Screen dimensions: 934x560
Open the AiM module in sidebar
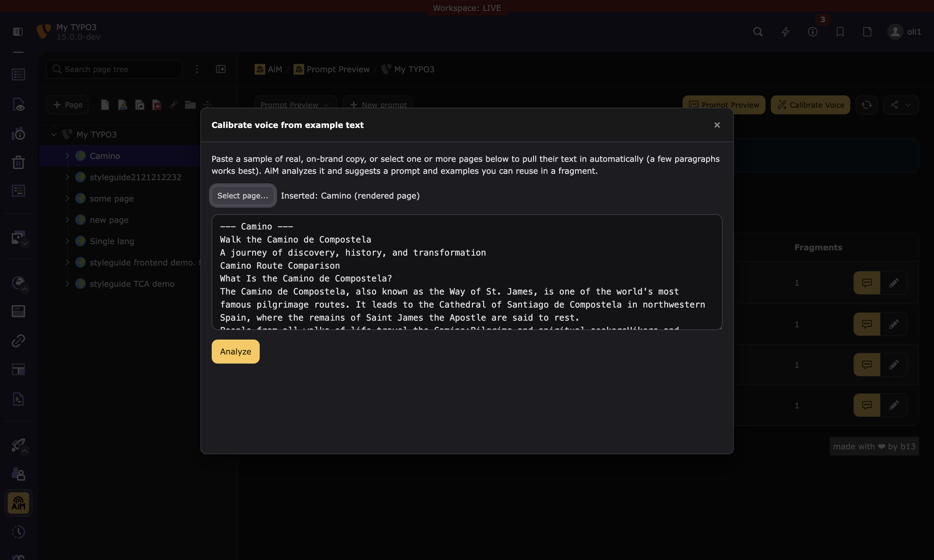tap(18, 503)
